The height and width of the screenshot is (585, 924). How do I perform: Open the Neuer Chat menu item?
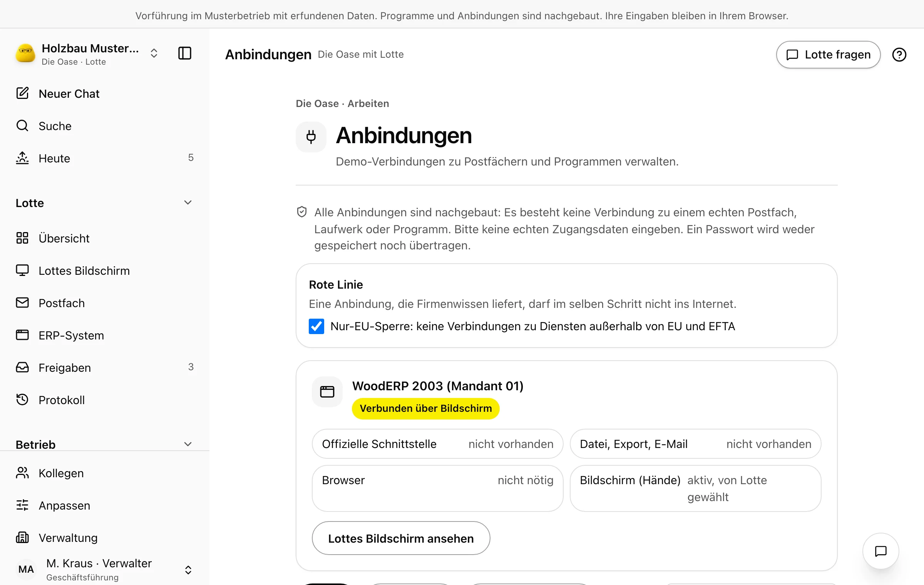coord(105,94)
